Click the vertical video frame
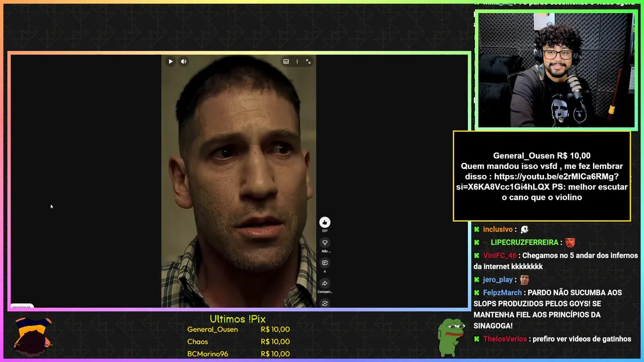This screenshot has height=362, width=644. (x=238, y=181)
